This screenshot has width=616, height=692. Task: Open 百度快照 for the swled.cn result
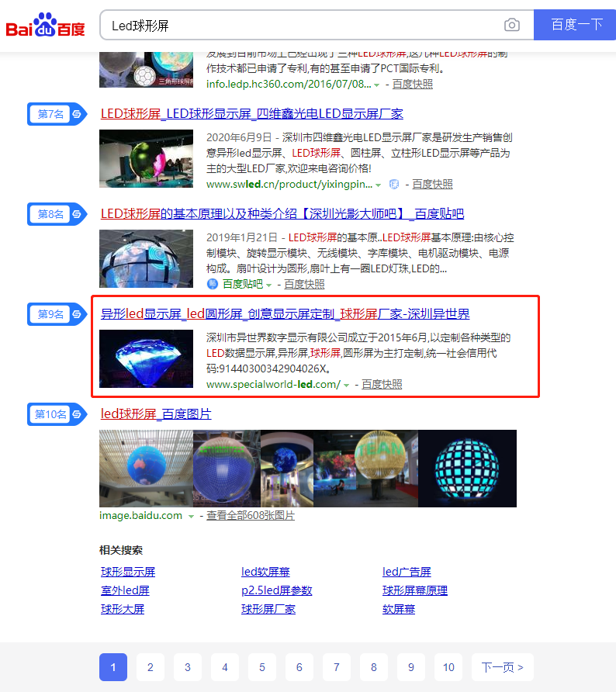(432, 185)
